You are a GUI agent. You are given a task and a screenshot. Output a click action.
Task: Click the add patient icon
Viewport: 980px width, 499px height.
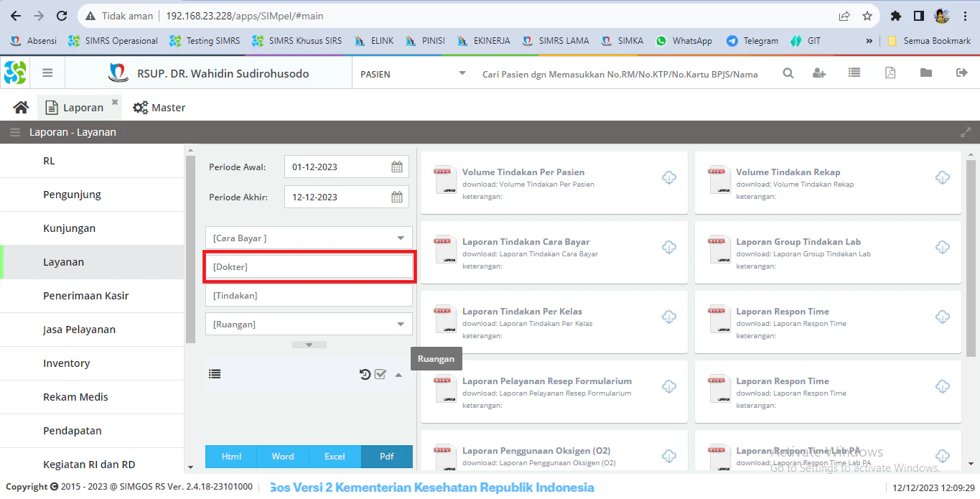[819, 73]
